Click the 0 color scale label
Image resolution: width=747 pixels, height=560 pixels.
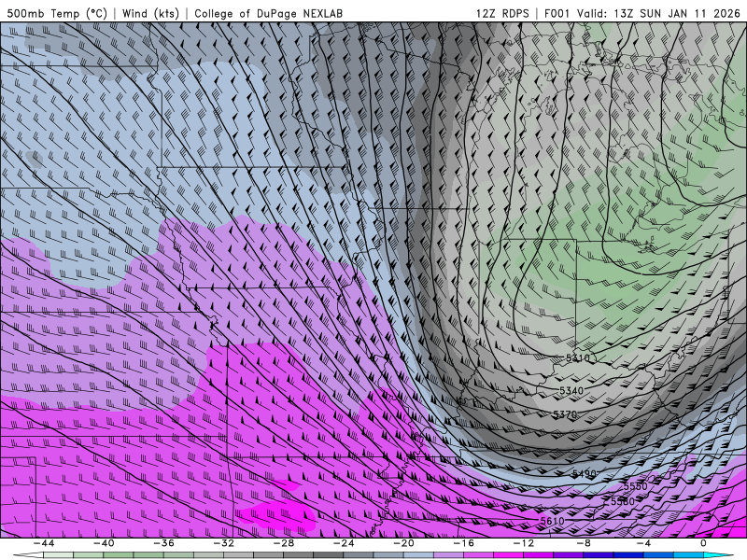[x=704, y=543]
